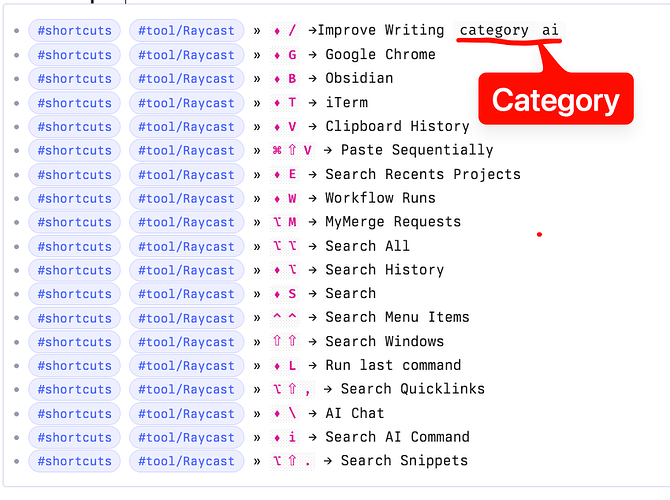Click the bullet on the Run last command row
This screenshot has width=670, height=500.
(16, 366)
